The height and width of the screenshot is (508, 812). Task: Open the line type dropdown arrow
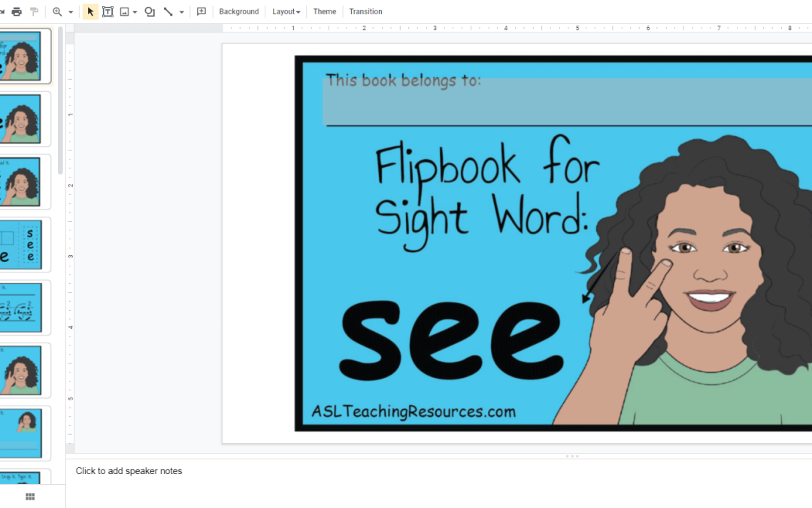pyautogui.click(x=182, y=12)
